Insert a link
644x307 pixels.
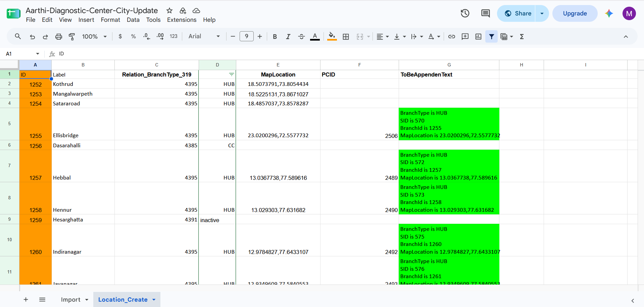(x=452, y=37)
